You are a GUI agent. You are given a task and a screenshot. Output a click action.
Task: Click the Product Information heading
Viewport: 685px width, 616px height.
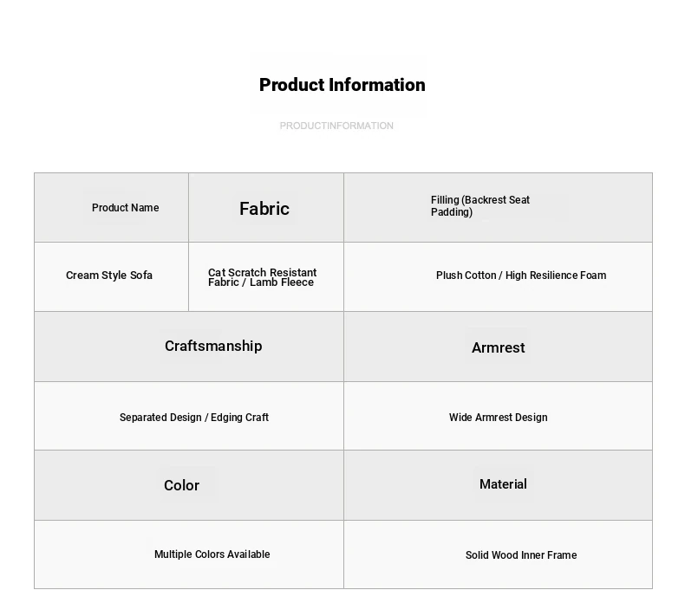342,85
